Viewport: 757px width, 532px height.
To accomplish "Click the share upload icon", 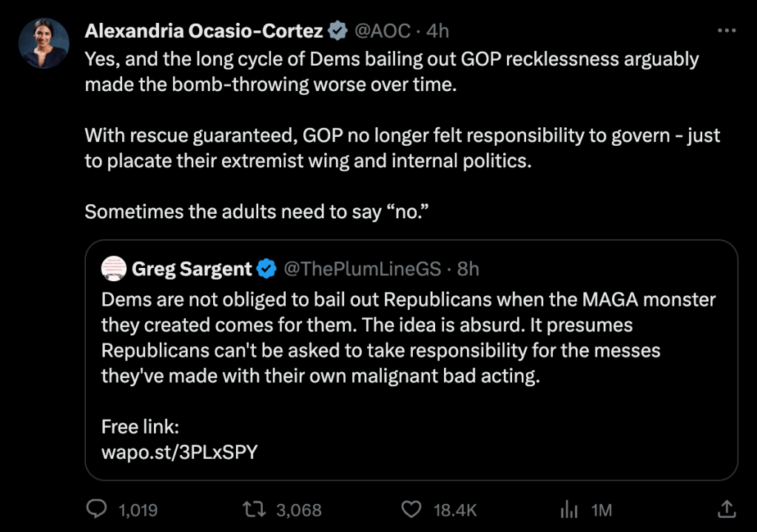I will click(727, 509).
